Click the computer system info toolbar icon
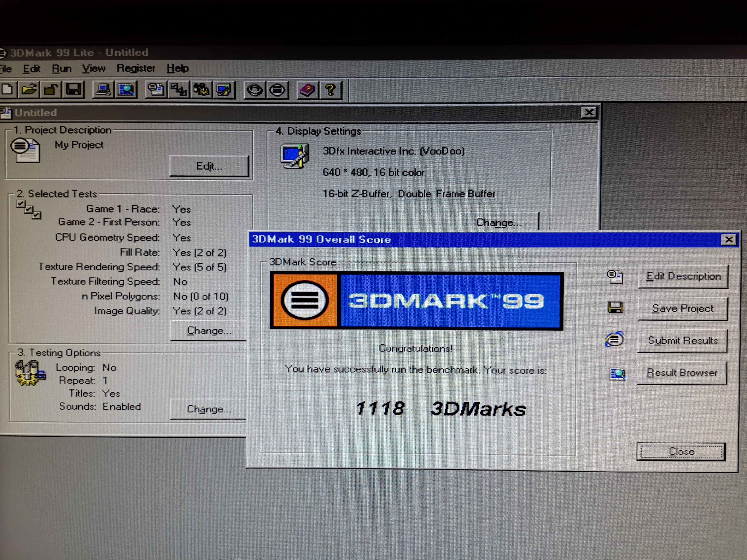Viewport: 747px width, 560px height. click(x=103, y=90)
